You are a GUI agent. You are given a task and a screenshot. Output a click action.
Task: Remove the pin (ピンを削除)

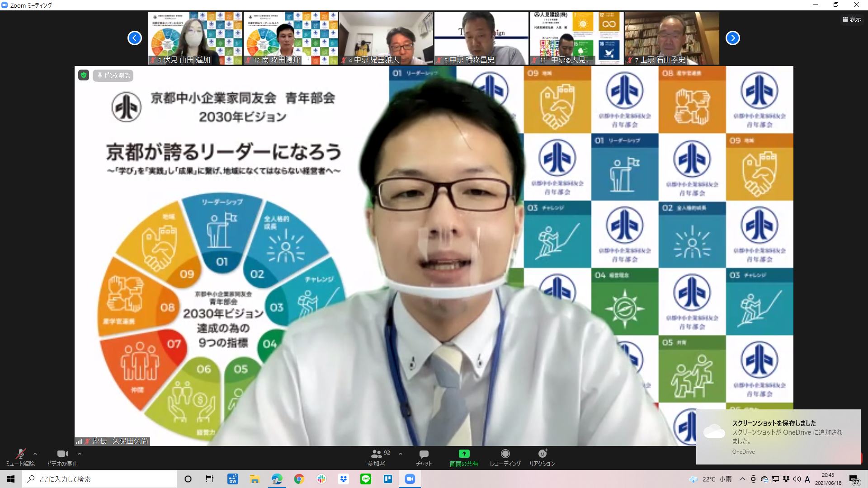coord(113,75)
